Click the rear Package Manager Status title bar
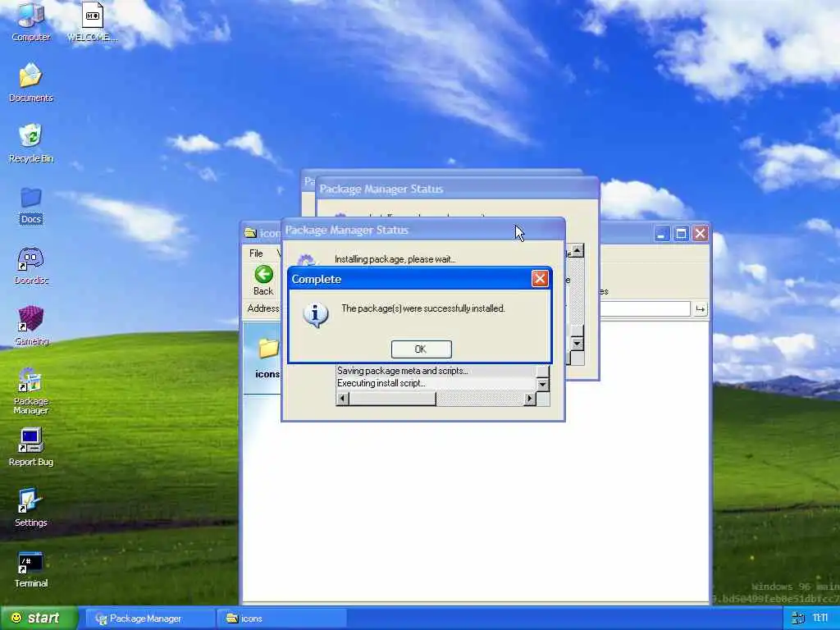840x630 pixels. click(456, 189)
